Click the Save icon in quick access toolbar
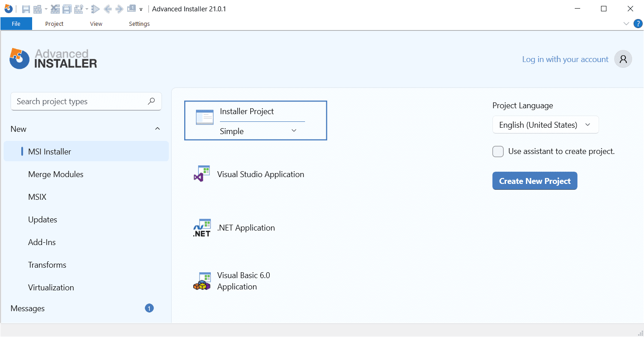This screenshot has width=644, height=337. click(26, 9)
